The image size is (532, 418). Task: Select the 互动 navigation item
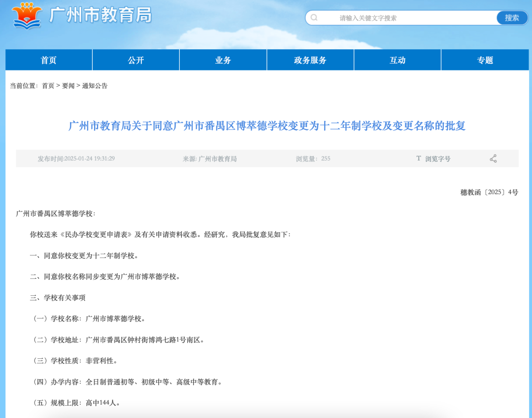point(398,60)
